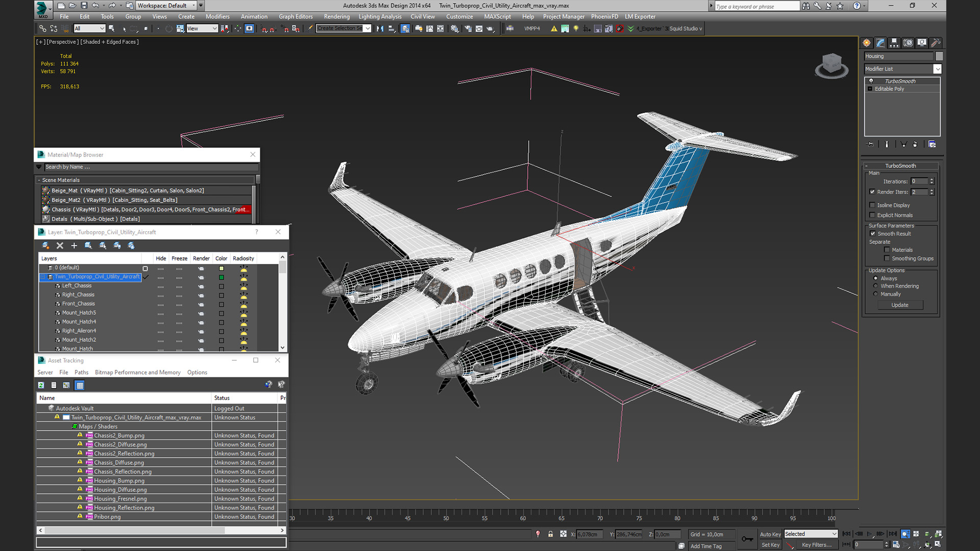This screenshot has height=551, width=980.
Task: Select the Always update radio option
Action: [876, 279]
